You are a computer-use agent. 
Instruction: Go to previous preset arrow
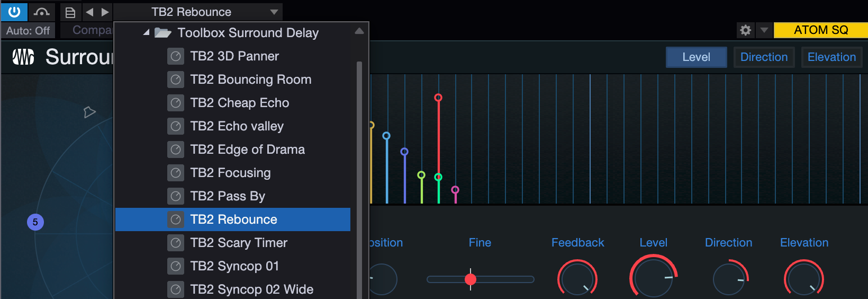coord(89,12)
